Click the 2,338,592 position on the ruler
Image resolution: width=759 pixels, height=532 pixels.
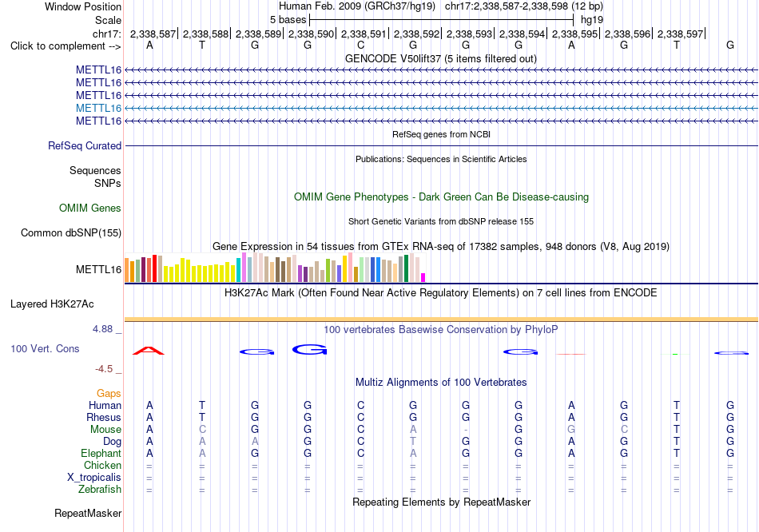(x=417, y=34)
